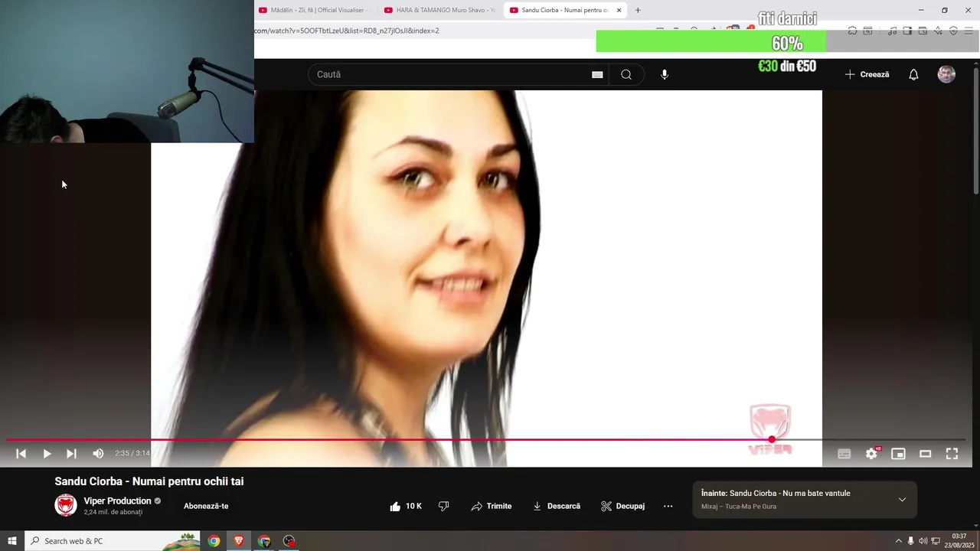Skip to the previous video in playlist
This screenshot has width=980, height=551.
(21, 454)
